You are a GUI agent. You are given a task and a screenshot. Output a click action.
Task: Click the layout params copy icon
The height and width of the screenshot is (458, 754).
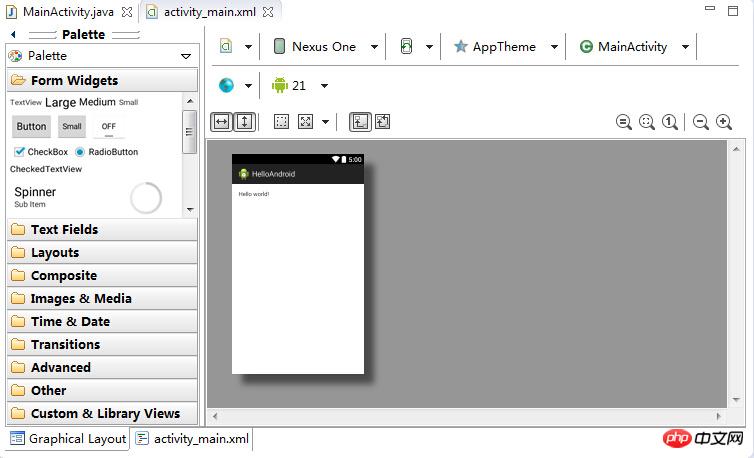383,121
